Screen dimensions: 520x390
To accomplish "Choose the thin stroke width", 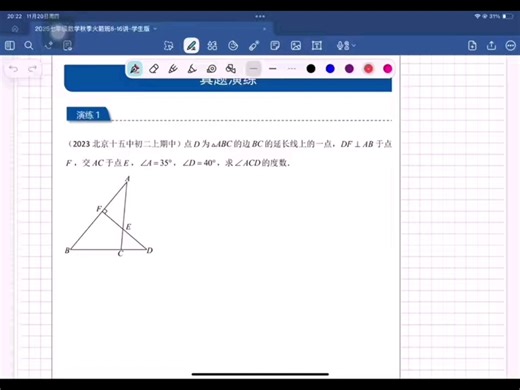I will click(x=253, y=69).
